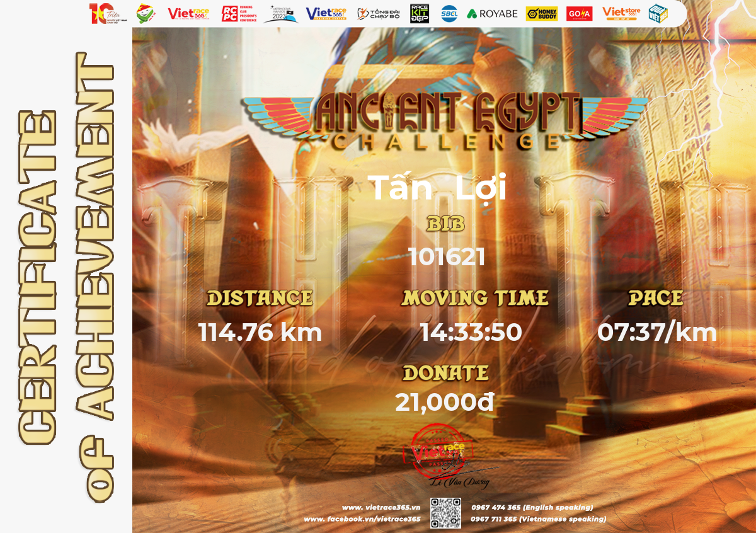Click the vertical "CERTIFICATE" text

[x=39, y=278]
